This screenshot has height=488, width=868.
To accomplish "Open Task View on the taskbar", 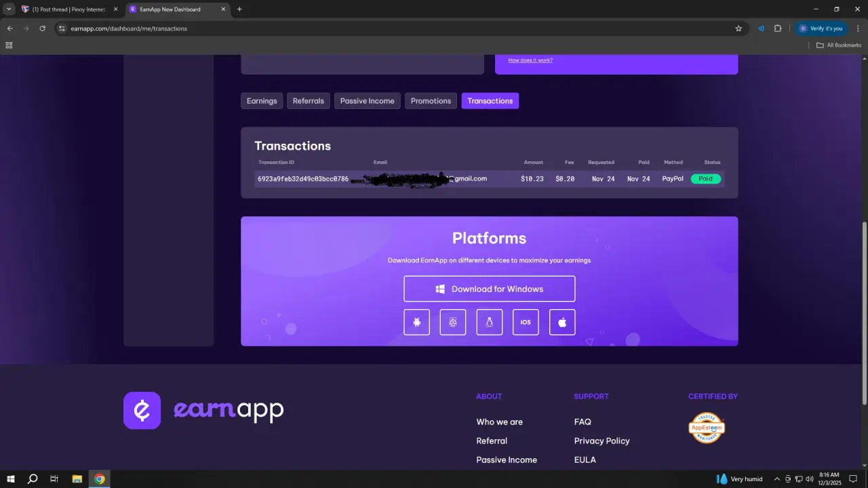I will (54, 479).
